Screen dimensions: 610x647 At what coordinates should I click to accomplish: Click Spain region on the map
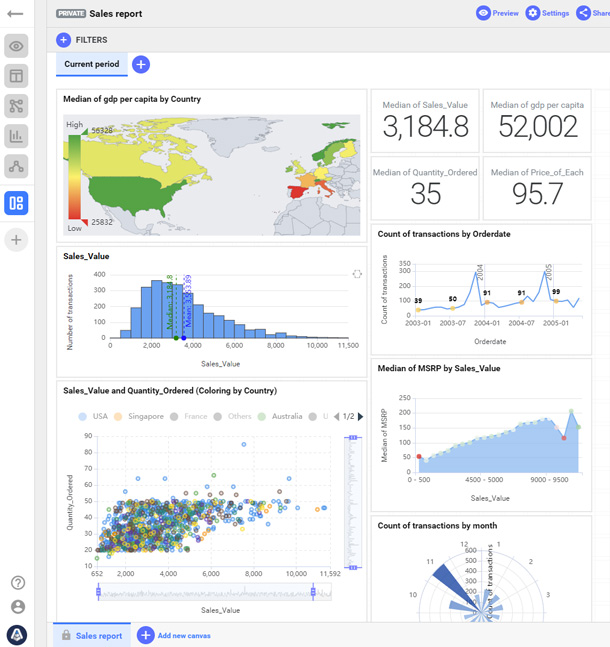298,192
